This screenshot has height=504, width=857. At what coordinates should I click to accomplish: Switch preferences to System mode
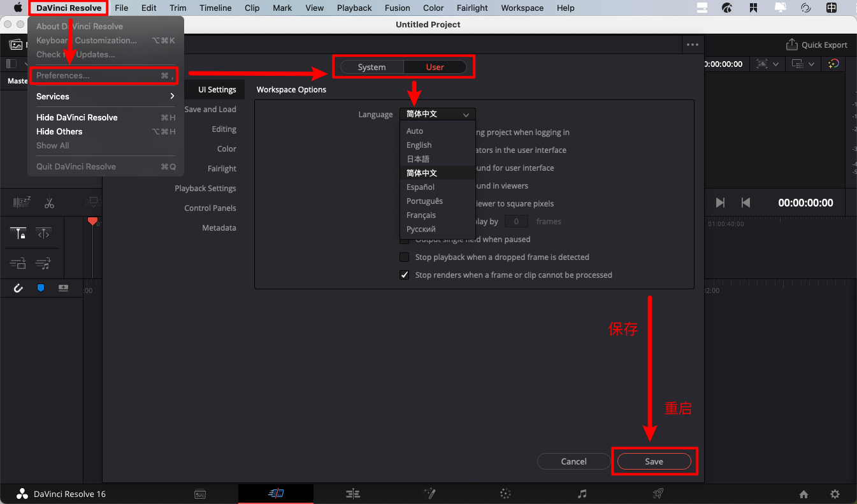[x=371, y=67]
